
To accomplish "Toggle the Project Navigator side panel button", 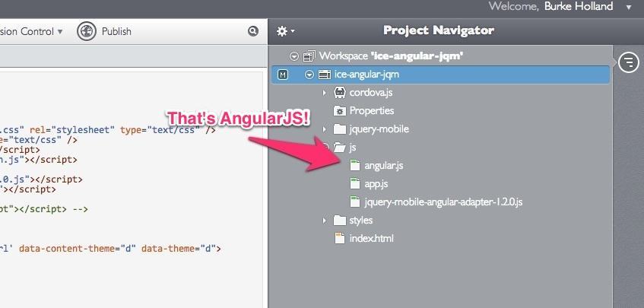I will [x=629, y=62].
